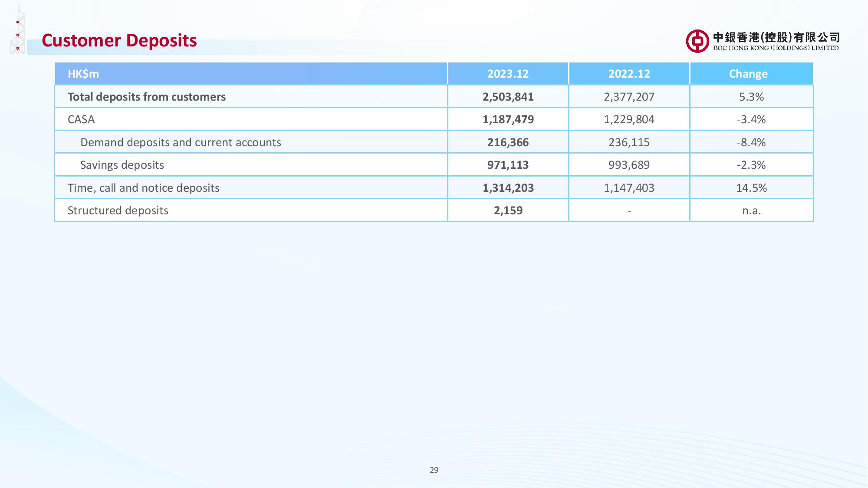Select the value 993,689
Screen dimensions: 868x488
629,165
